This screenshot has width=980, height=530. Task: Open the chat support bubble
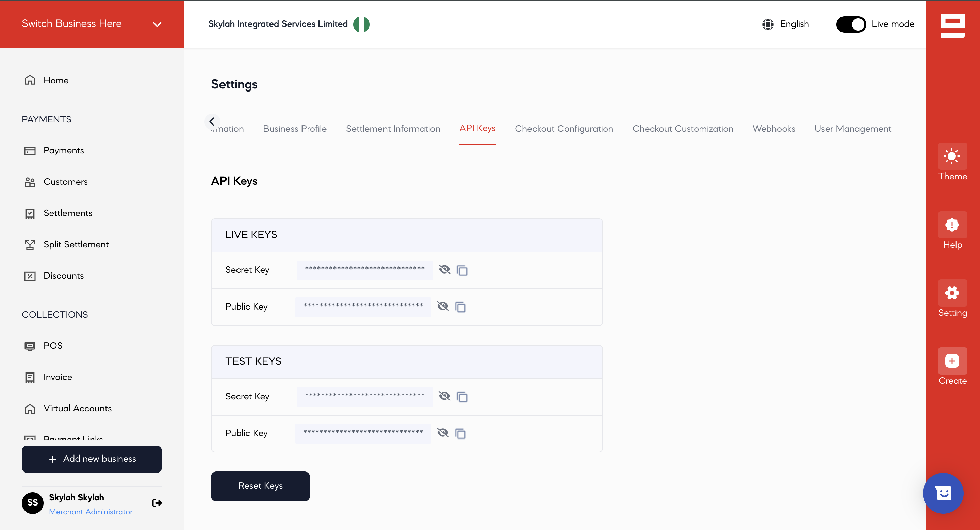click(943, 493)
